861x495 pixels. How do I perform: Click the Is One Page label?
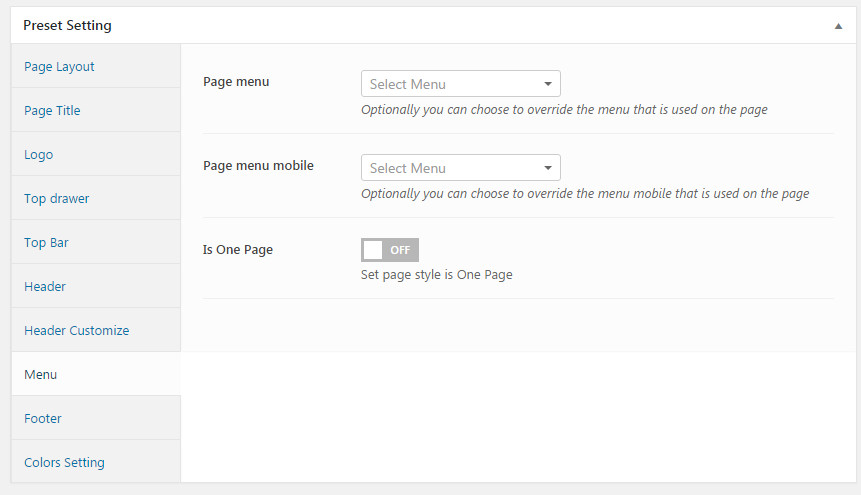coord(238,250)
